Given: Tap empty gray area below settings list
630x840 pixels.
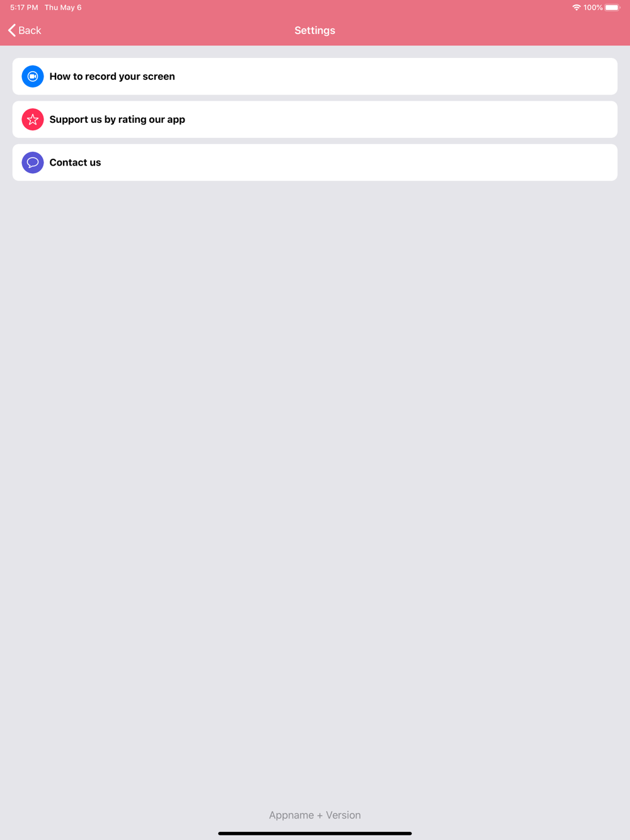Looking at the screenshot, I should (315, 472).
